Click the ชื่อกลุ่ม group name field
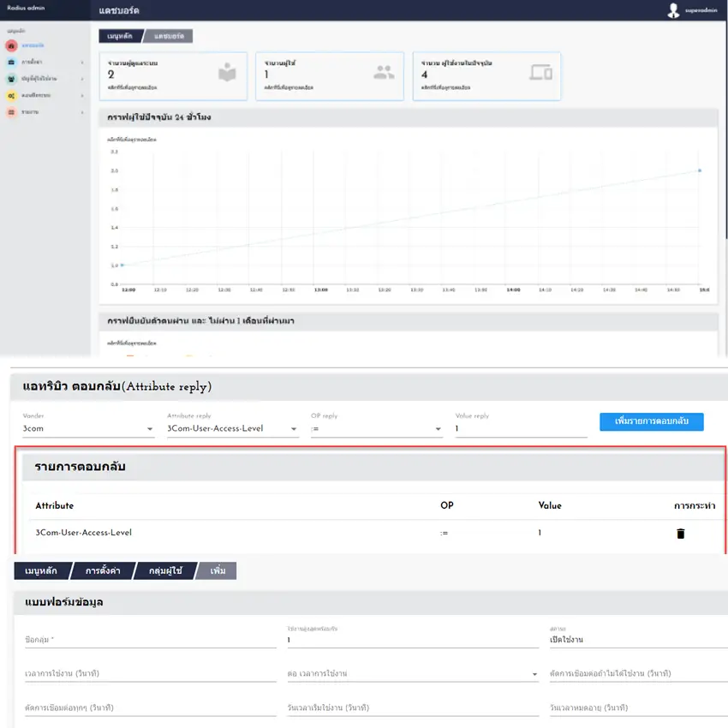Viewport: 728px width, 728px height. point(150,640)
